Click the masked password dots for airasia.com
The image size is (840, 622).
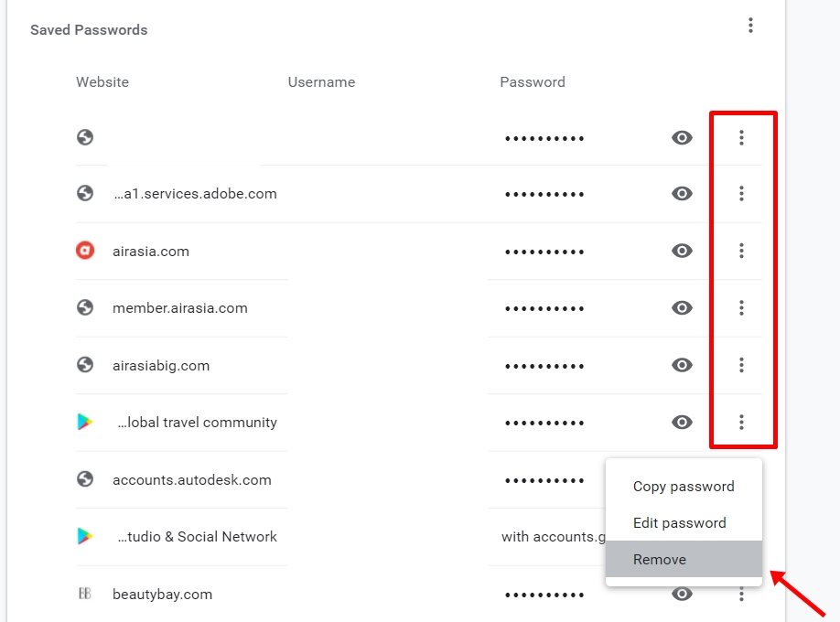click(544, 251)
